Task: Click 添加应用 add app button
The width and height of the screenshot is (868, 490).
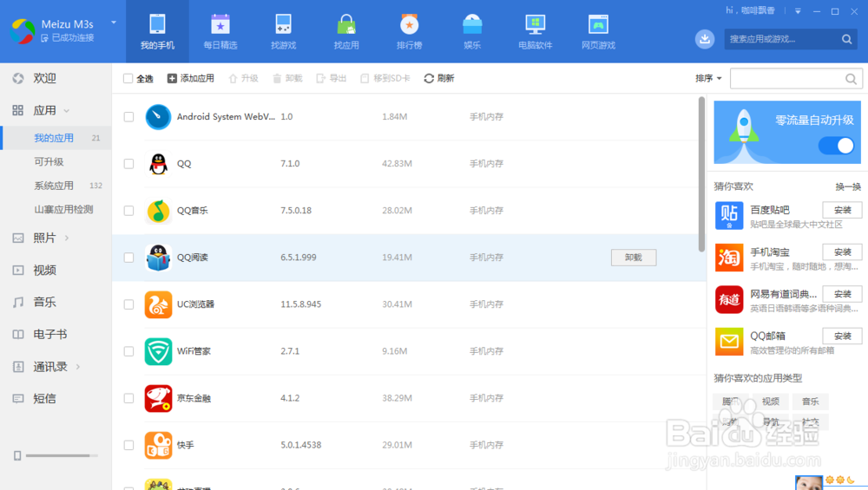Action: tap(191, 79)
